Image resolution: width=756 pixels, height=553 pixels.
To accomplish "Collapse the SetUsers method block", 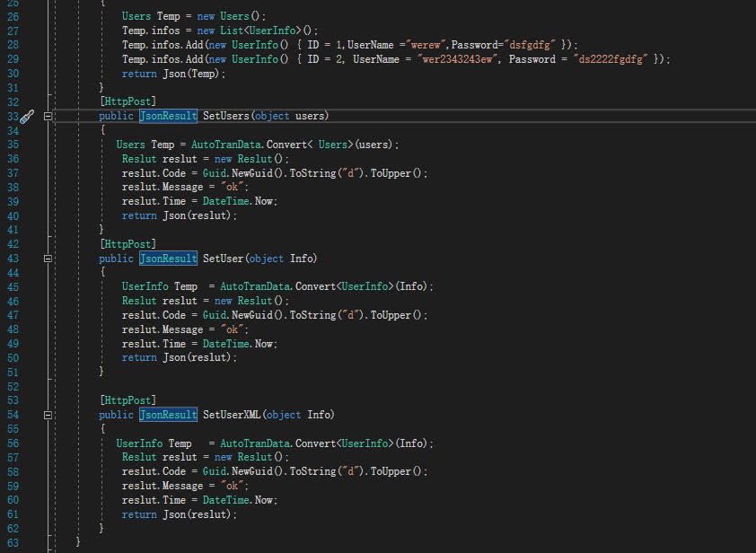I will coord(48,117).
